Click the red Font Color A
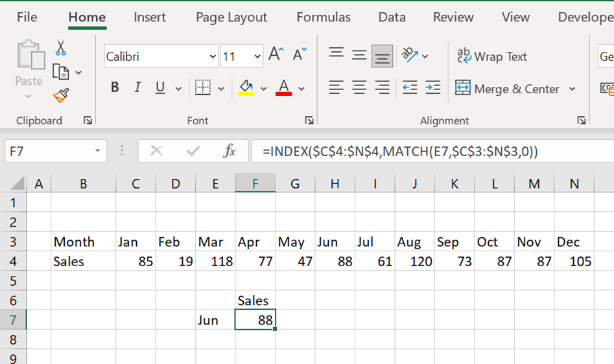The image size is (614, 364). click(283, 87)
